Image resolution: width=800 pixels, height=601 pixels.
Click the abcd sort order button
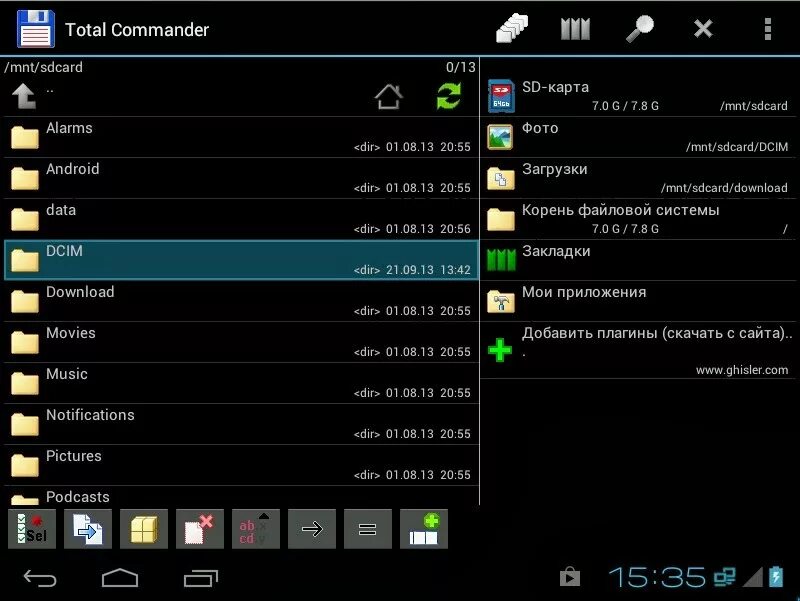tap(256, 529)
